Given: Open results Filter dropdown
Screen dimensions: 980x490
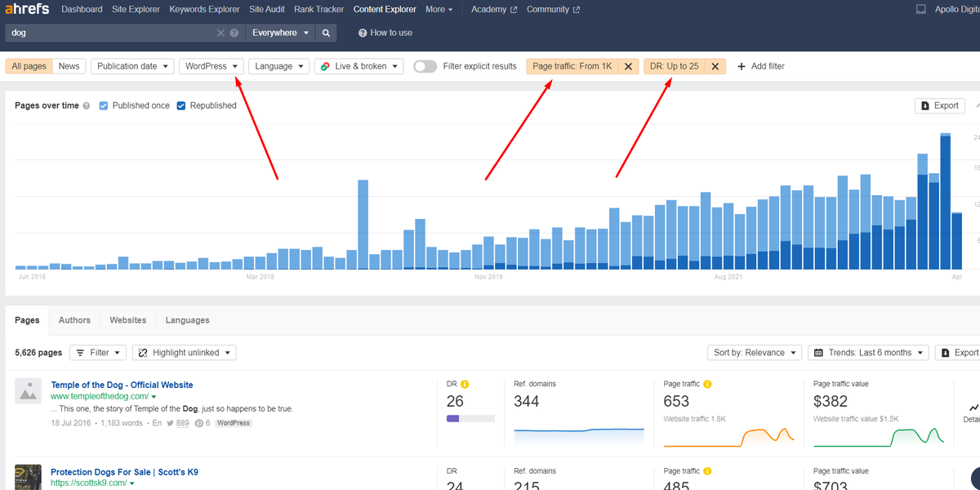Looking at the screenshot, I should (x=98, y=353).
